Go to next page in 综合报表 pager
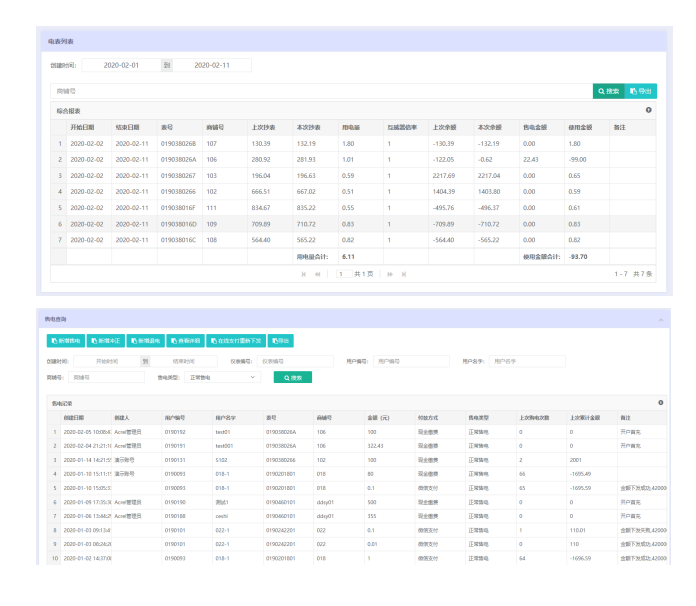696x606 pixels. (x=390, y=274)
